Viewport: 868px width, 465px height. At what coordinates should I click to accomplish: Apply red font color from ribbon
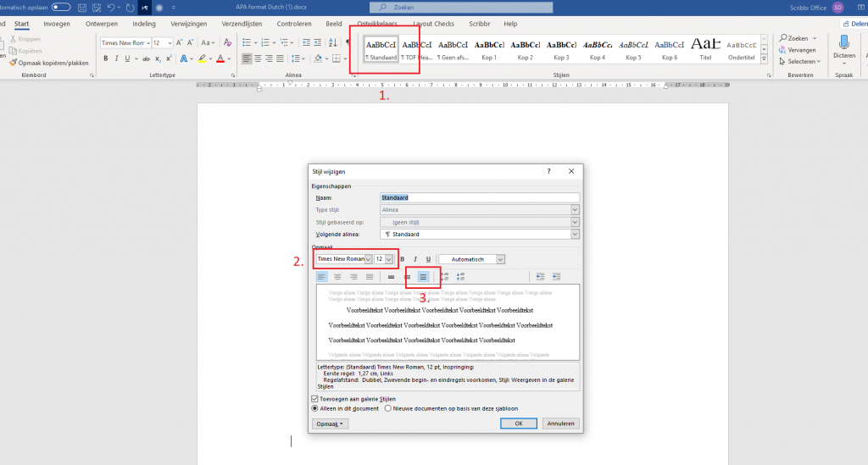220,58
